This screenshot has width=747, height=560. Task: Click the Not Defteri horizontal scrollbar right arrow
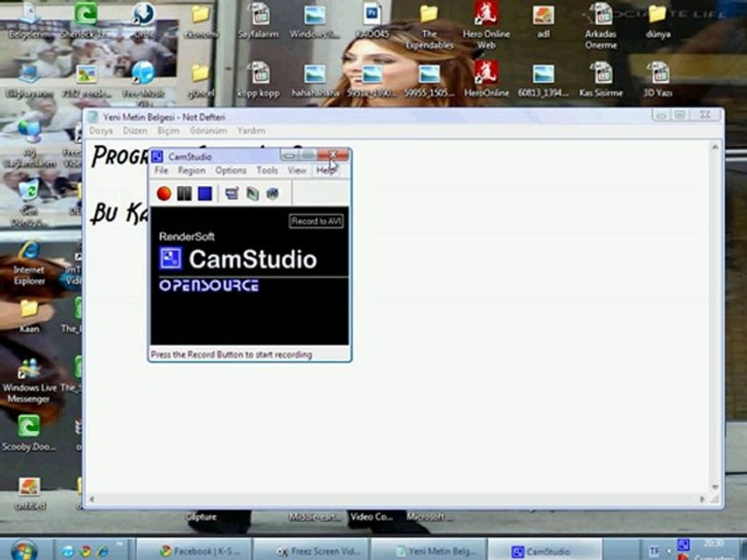702,499
